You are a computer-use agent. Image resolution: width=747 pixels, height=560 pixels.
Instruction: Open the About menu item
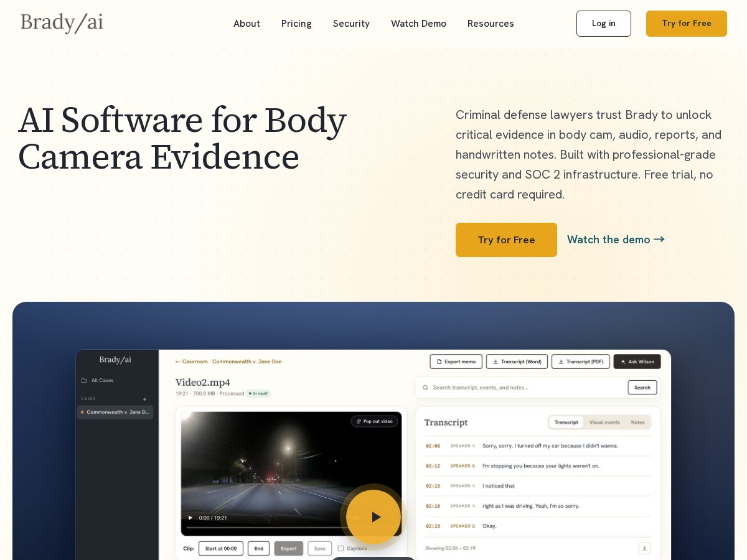coord(247,24)
